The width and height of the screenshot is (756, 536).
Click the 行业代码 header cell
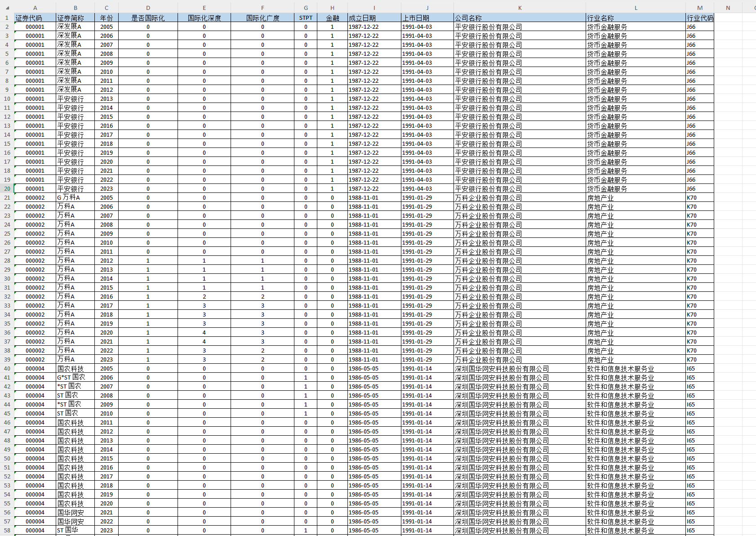tap(700, 18)
